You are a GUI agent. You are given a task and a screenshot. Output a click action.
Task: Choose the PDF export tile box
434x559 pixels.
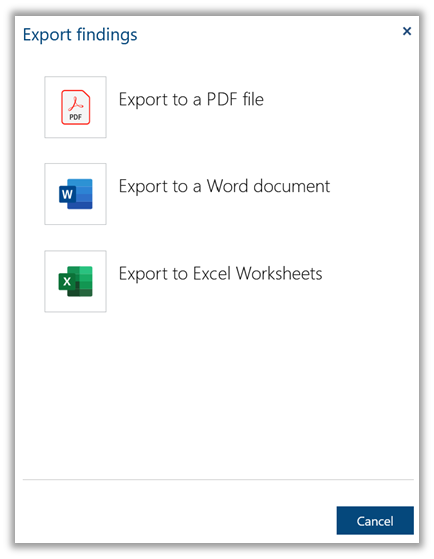pos(75,107)
